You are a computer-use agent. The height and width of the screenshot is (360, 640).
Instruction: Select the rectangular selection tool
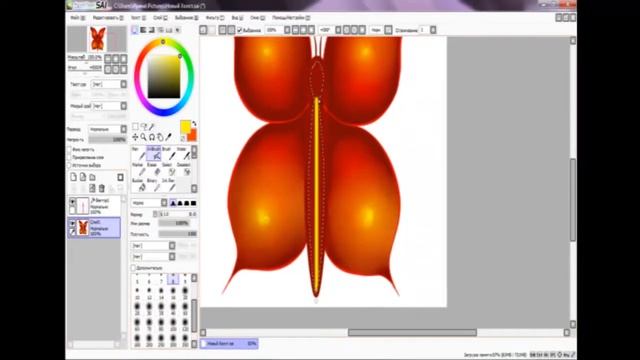click(135, 127)
